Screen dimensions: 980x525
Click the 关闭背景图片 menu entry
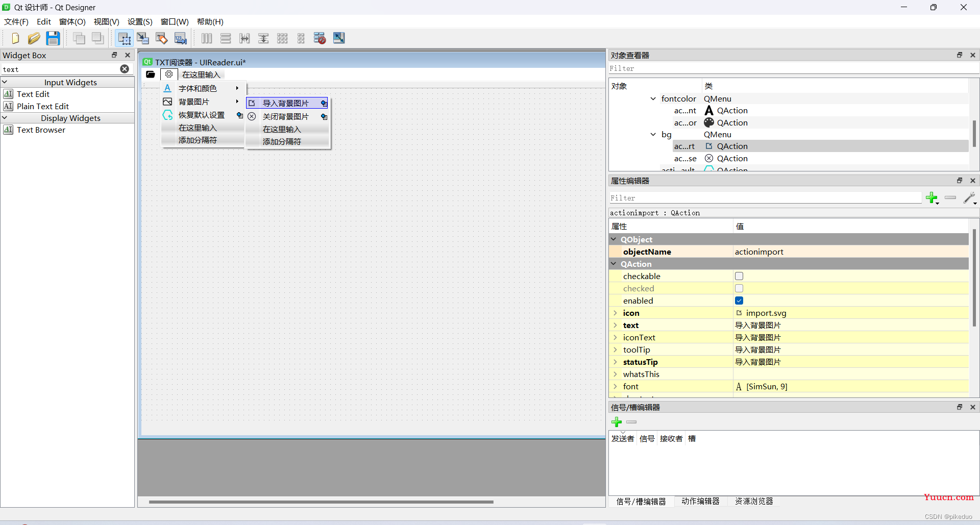285,116
